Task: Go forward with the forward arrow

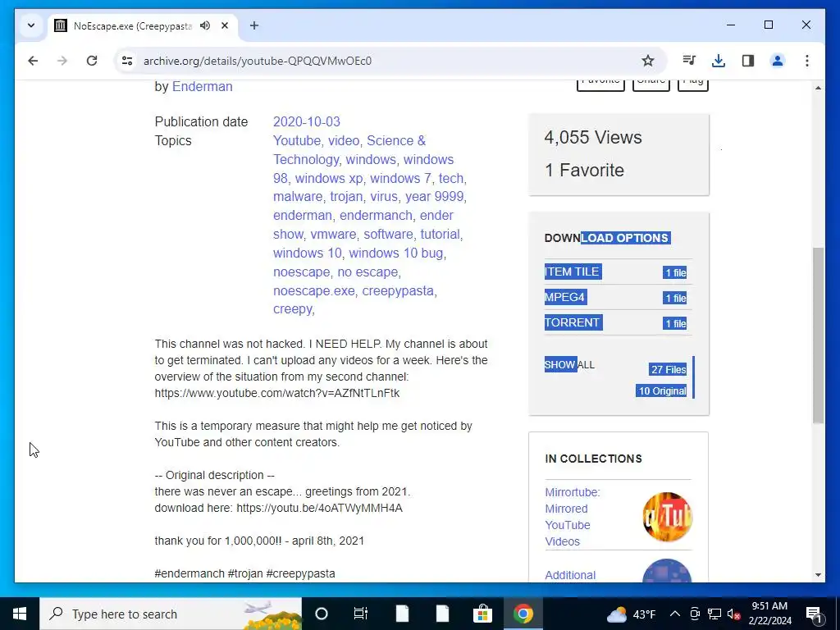Action: click(62, 61)
